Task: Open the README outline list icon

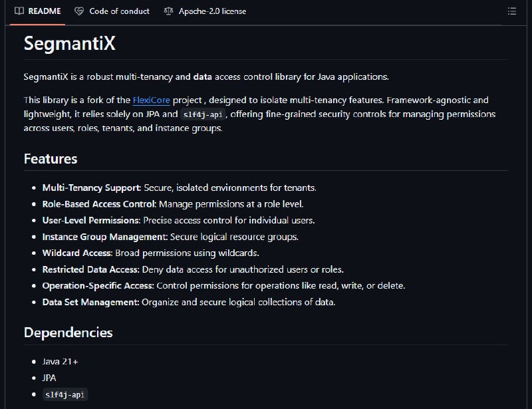Action: pos(511,11)
